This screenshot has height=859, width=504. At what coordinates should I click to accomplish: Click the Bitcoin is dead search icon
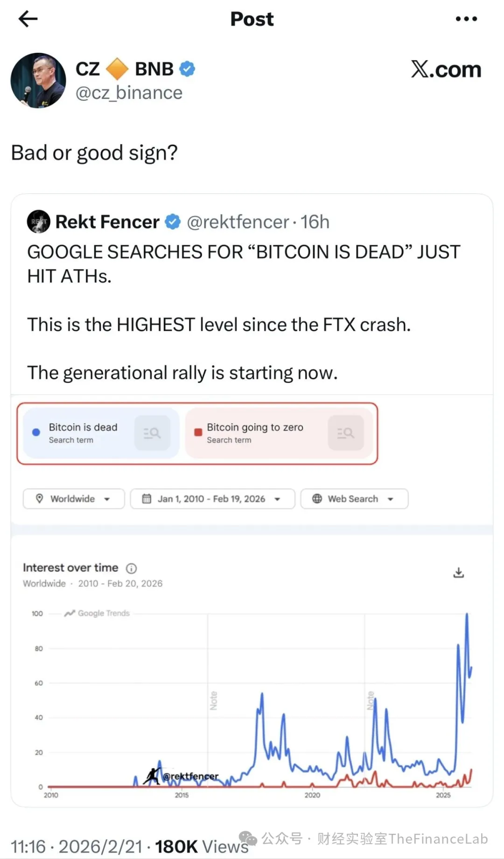(152, 433)
